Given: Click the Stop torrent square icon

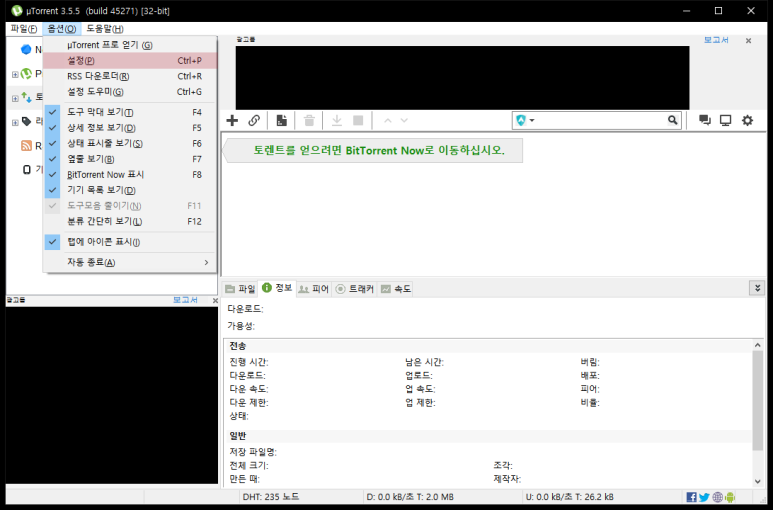Looking at the screenshot, I should click(358, 120).
